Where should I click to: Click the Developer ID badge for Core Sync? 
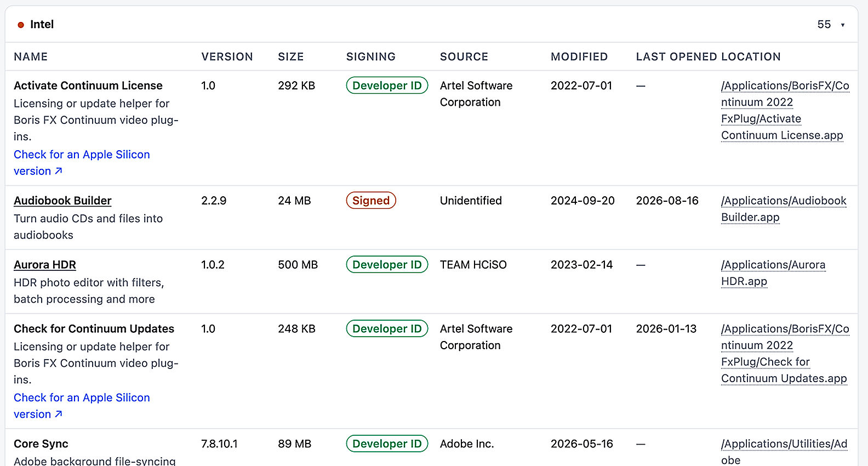pos(387,444)
